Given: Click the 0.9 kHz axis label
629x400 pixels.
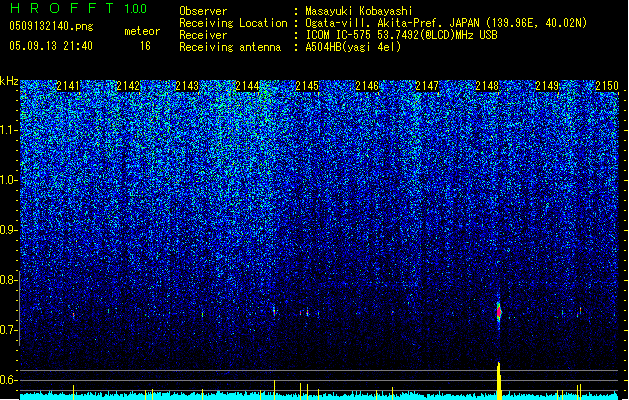Looking at the screenshot, I should click(x=9, y=230).
